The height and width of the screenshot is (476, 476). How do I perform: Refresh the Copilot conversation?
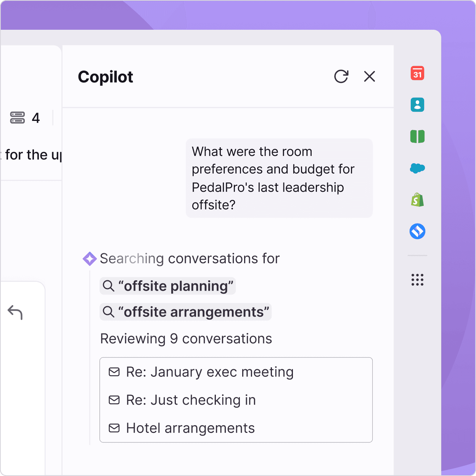point(341,76)
